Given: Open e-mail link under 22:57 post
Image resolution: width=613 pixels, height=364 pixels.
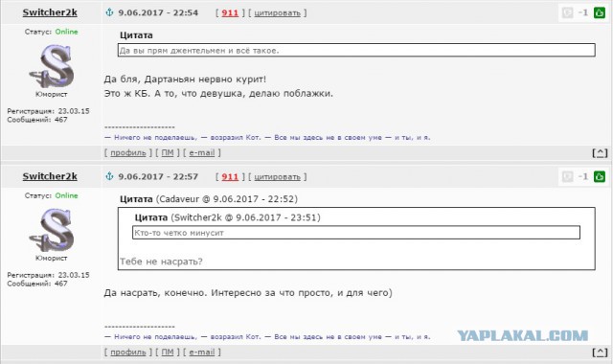Looking at the screenshot, I should (x=202, y=353).
